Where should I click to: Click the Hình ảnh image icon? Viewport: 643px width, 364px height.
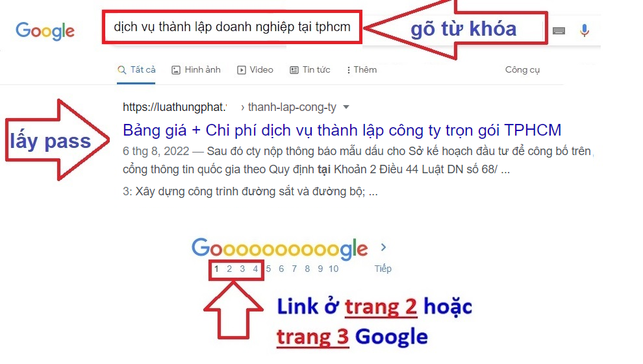pos(176,70)
